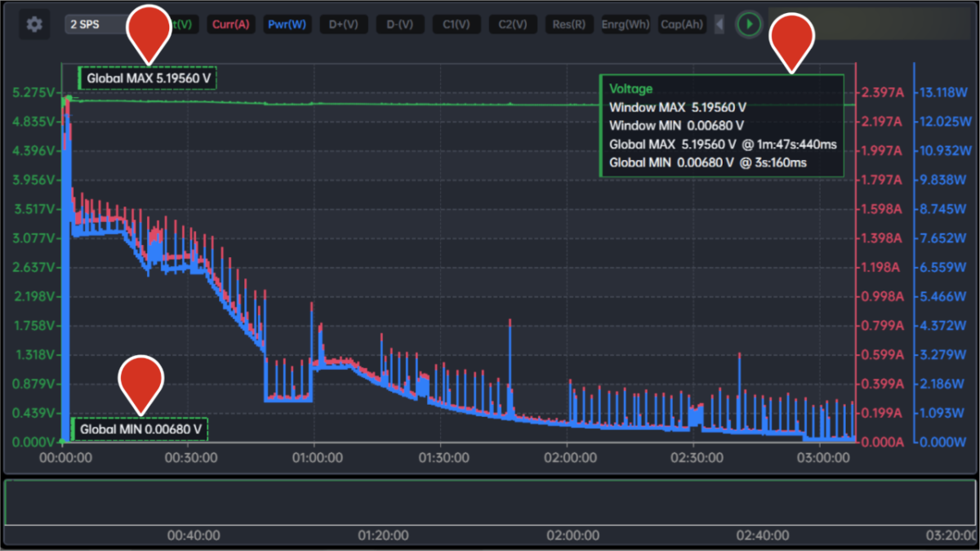
Task: Toggle the C1(V) channel trace
Action: [x=456, y=24]
